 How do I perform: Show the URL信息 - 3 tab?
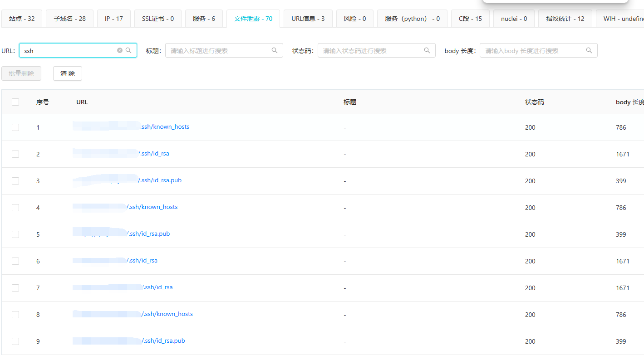(308, 19)
